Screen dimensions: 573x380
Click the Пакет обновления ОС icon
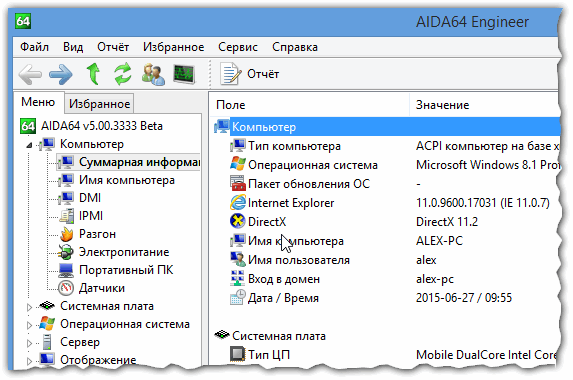pos(238,183)
